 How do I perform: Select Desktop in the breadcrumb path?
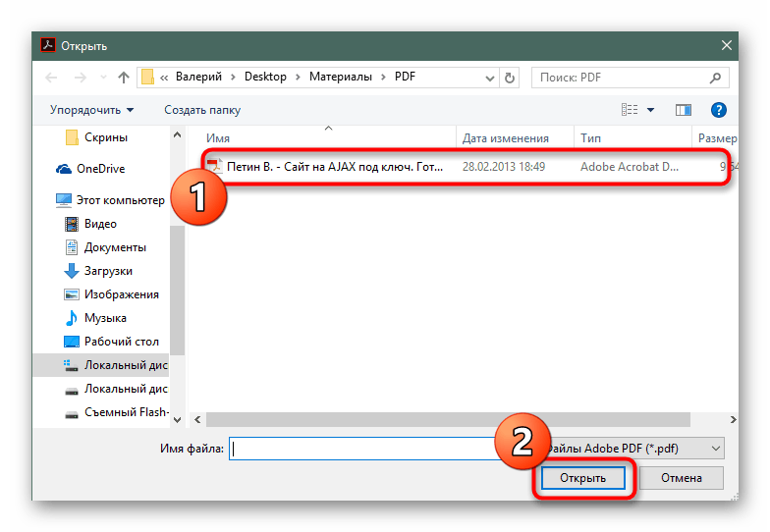point(265,77)
